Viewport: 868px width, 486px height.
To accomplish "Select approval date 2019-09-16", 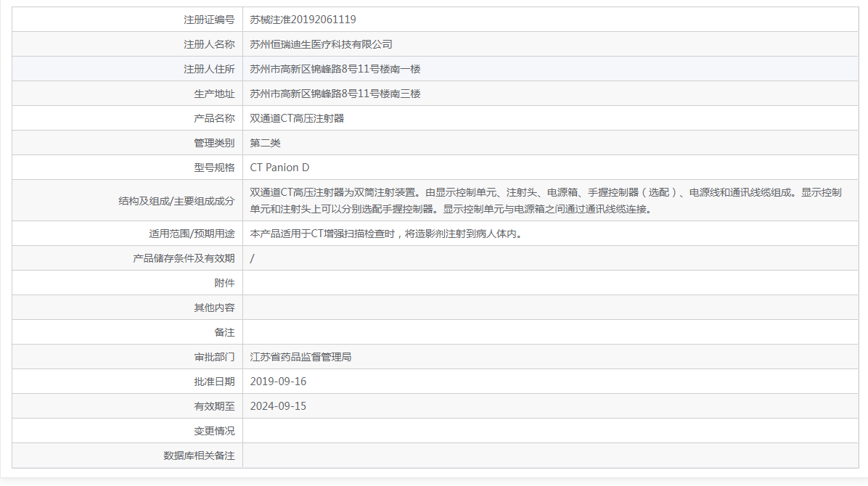I will (278, 382).
